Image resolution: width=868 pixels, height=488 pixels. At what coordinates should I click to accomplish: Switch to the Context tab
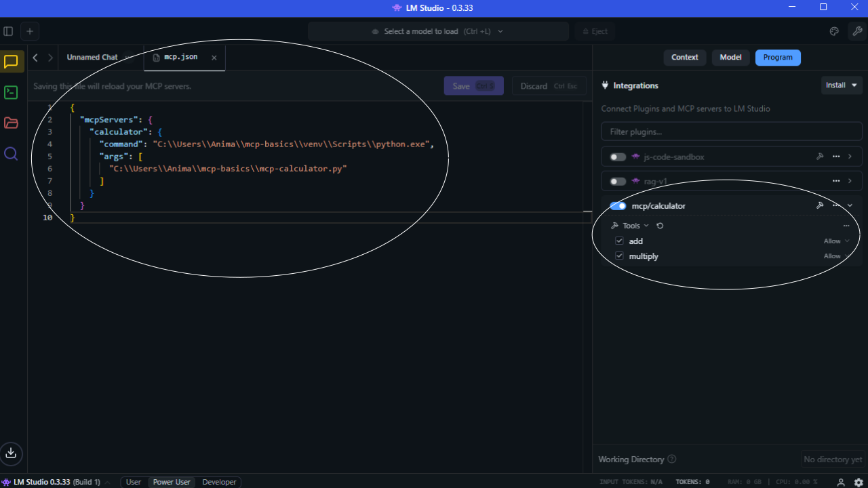click(x=684, y=58)
